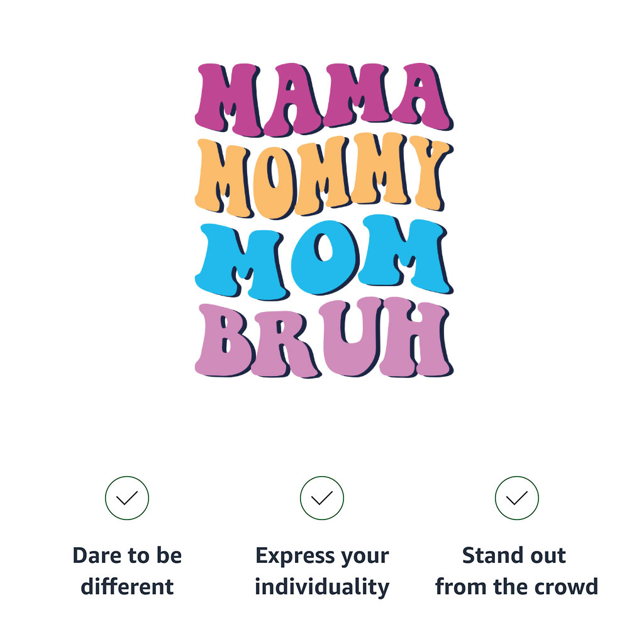Tap the checkmark circle above Stand out
644x644 pixels.
tap(517, 498)
